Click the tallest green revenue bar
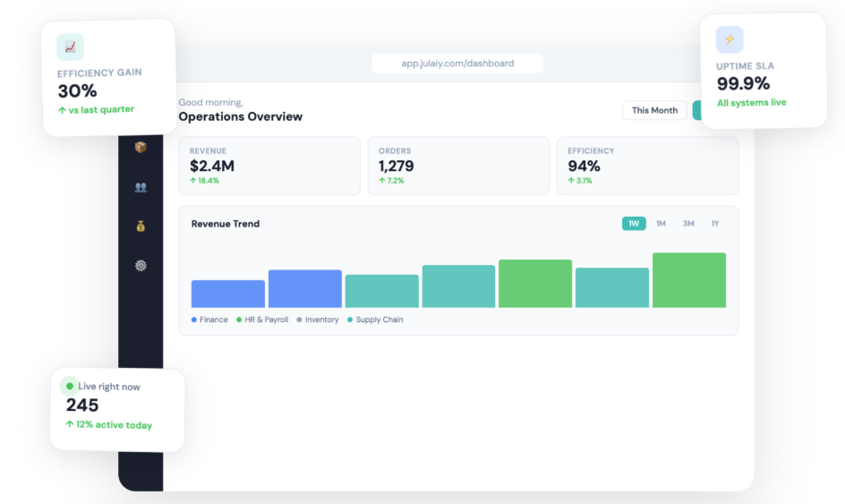The width and height of the screenshot is (845, 504). point(689,280)
